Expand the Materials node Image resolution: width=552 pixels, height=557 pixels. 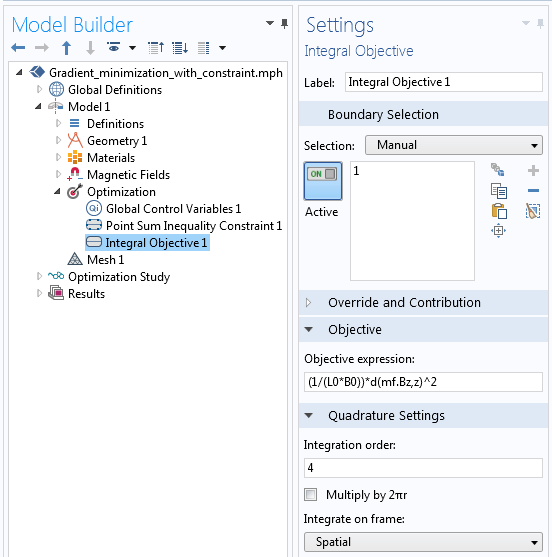(x=58, y=157)
